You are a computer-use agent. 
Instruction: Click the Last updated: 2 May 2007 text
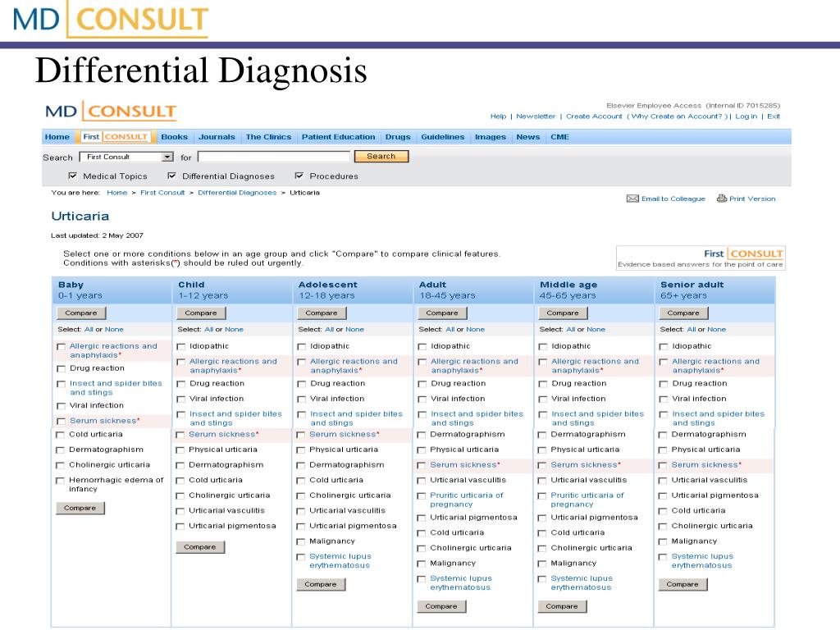point(97,235)
